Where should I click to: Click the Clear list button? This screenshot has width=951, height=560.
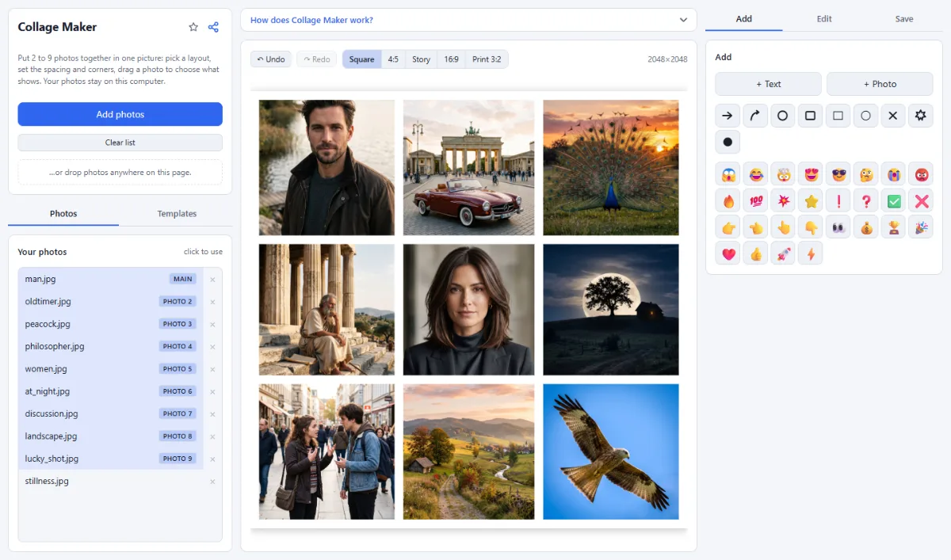(x=120, y=143)
